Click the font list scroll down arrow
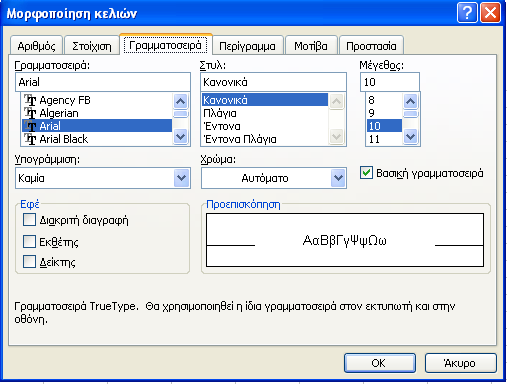Viewport: 507px width, 384px height. [181, 136]
